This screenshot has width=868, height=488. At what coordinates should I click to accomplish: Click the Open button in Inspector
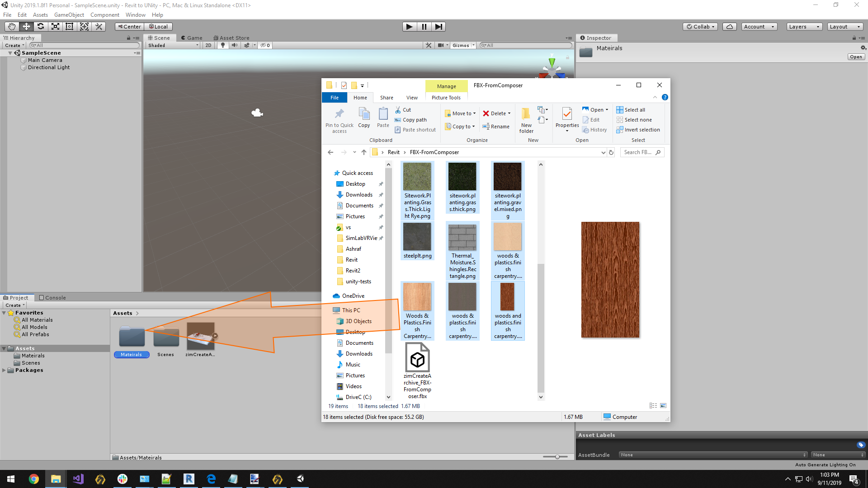click(x=856, y=57)
